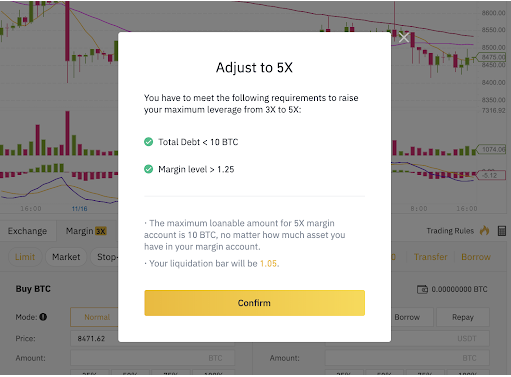Open the calculator icon
Screen dimensions: 511x377
tap(502, 231)
